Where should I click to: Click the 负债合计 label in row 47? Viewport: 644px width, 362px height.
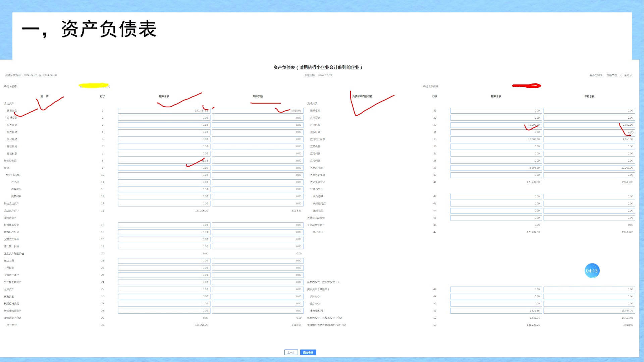[x=318, y=232]
